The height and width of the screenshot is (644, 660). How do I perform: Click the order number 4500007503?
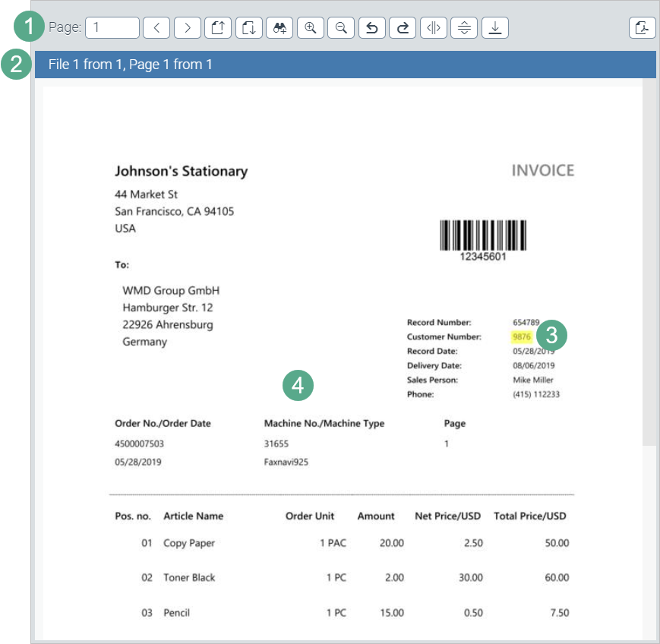[x=139, y=444]
